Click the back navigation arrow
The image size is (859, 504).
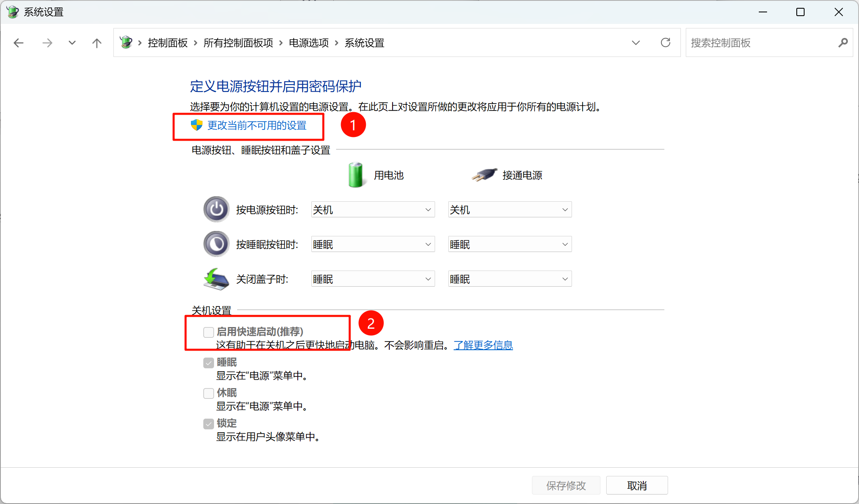coord(19,43)
